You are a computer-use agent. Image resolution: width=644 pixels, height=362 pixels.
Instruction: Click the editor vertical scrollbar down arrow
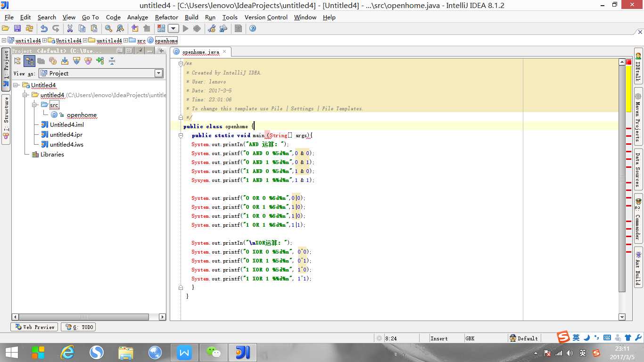[x=622, y=317]
